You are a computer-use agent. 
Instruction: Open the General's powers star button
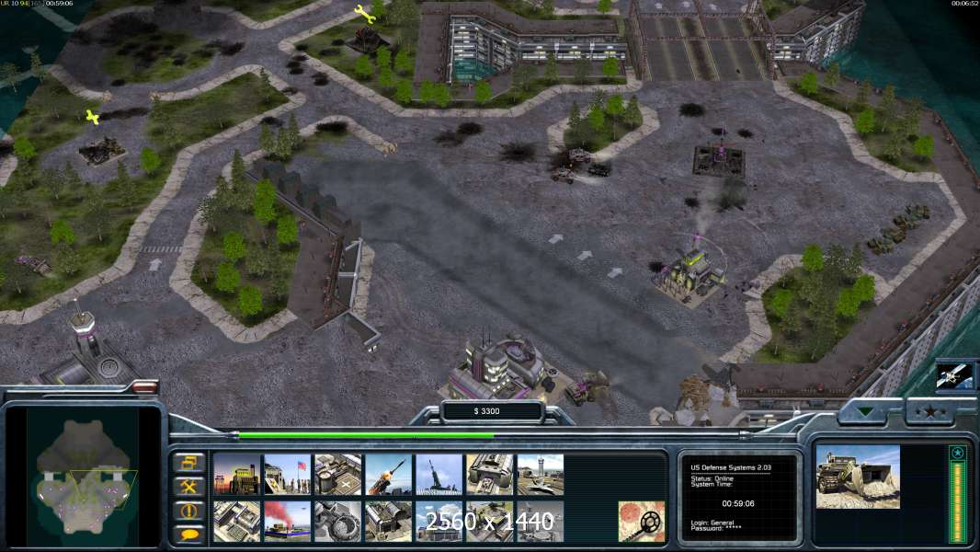pyautogui.click(x=930, y=411)
